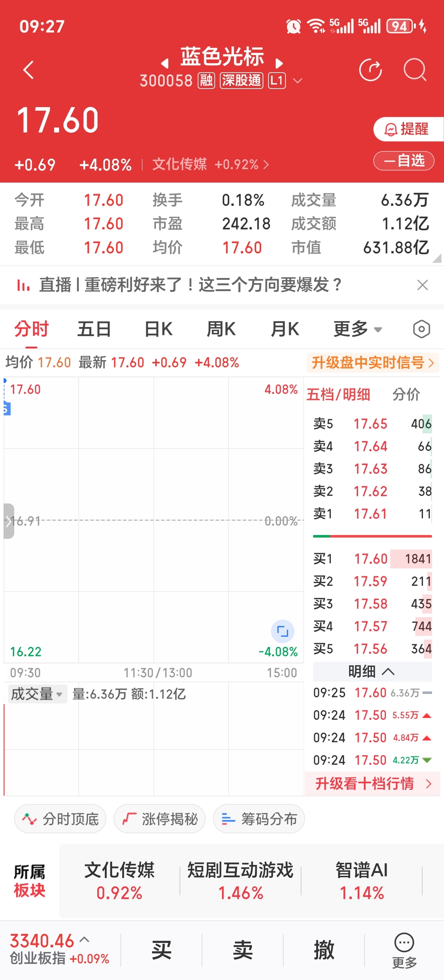Open 升级看十档行情 link
Screen dimensions: 444x980
click(x=373, y=784)
